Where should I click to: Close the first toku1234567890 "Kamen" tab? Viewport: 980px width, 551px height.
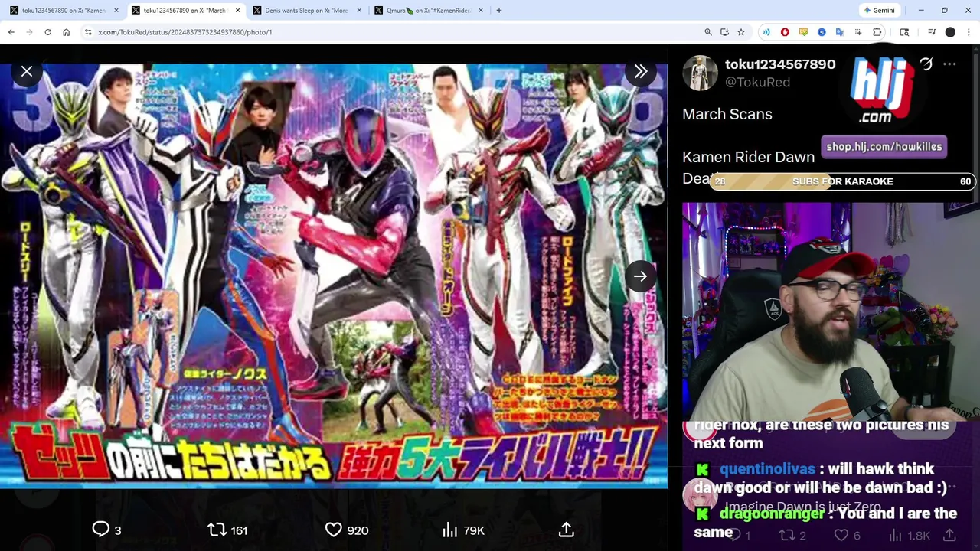(116, 11)
